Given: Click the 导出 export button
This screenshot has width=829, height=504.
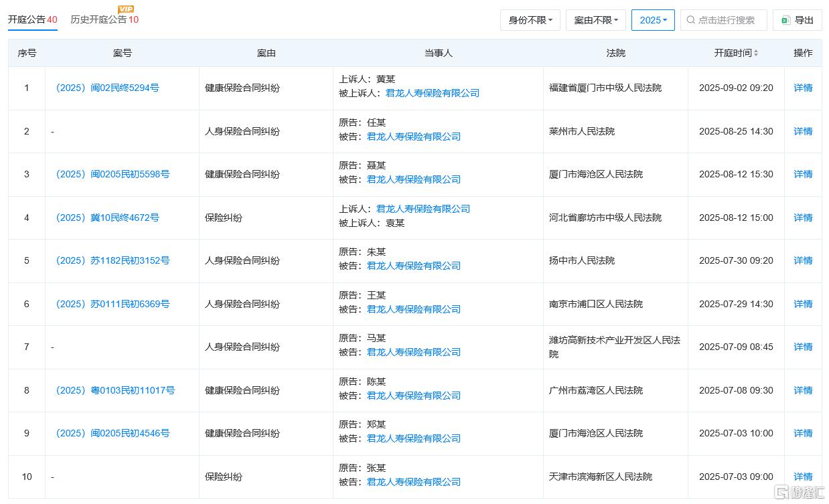Looking at the screenshot, I should pos(798,20).
